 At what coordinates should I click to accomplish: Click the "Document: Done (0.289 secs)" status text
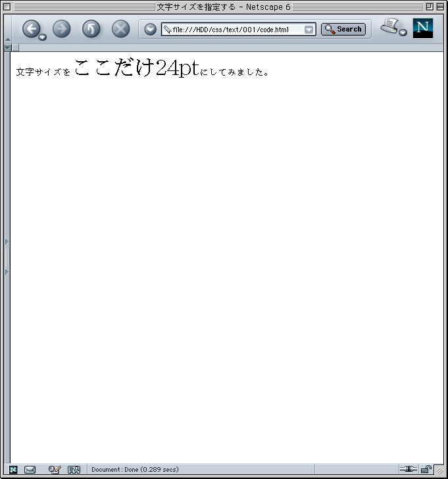pyautogui.click(x=135, y=470)
